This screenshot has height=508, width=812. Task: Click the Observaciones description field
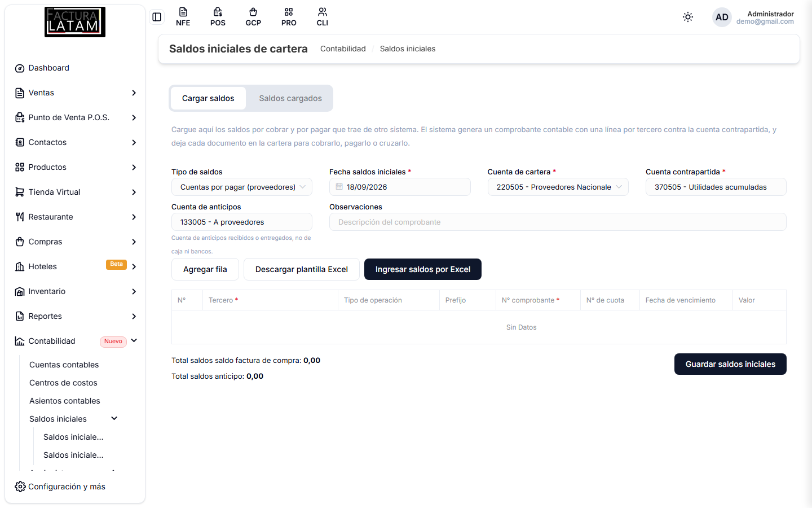coord(558,222)
